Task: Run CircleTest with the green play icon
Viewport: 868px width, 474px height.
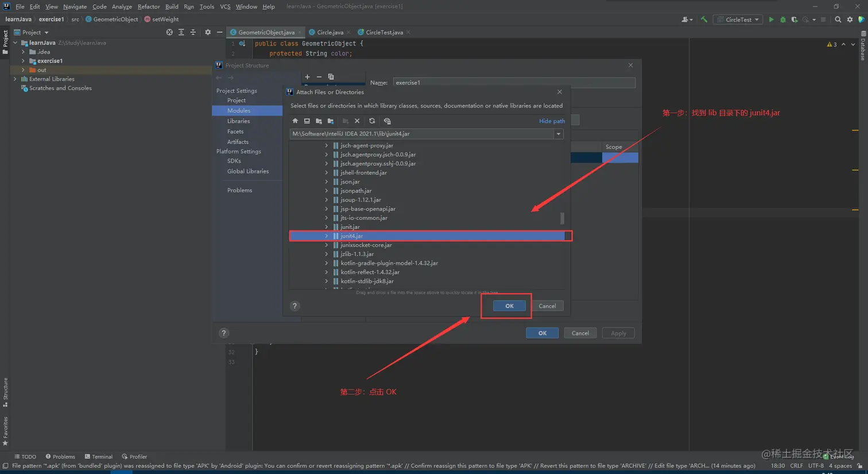Action: (771, 20)
